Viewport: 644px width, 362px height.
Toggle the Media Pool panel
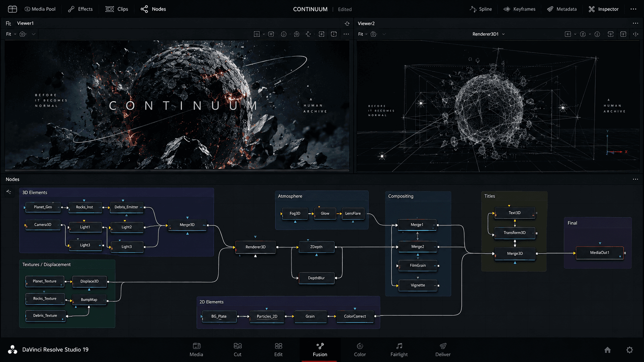click(x=40, y=9)
